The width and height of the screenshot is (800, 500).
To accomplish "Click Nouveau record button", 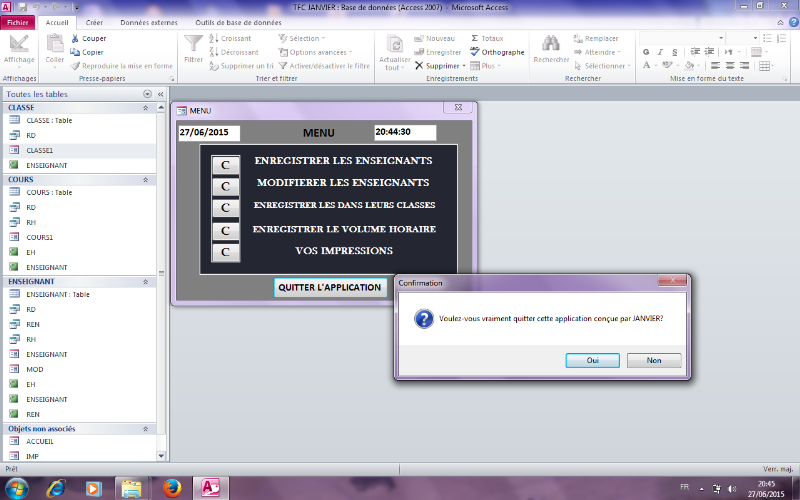I will tap(434, 38).
